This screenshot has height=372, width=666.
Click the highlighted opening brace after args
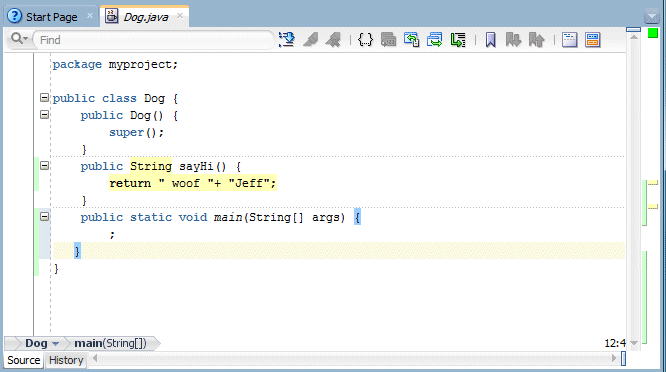[x=357, y=217]
